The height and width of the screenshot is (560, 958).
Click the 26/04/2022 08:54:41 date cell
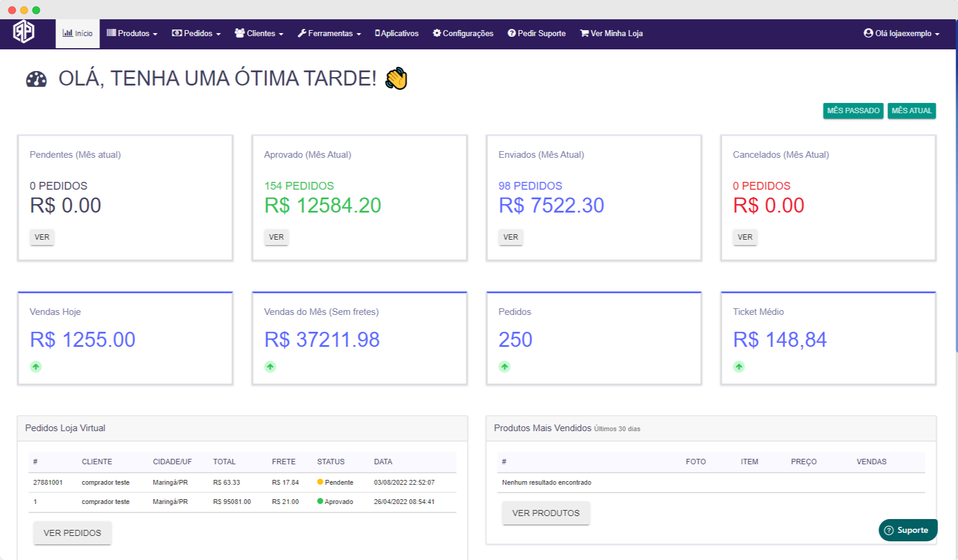click(404, 502)
